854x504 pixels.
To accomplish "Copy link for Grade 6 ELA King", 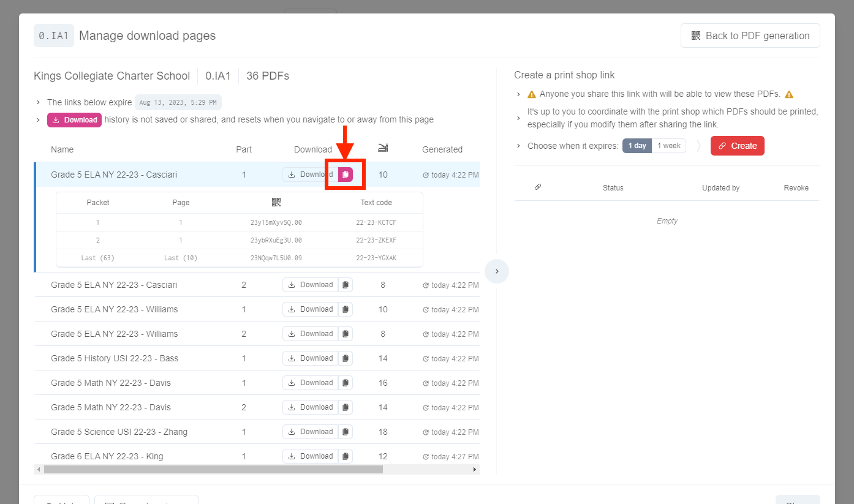I will point(346,456).
